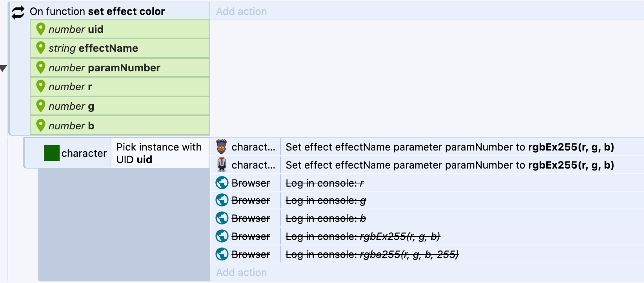644x283 pixels.
Task: Click the 'Browser' label for rgbEx255 log action
Action: coord(251,236)
